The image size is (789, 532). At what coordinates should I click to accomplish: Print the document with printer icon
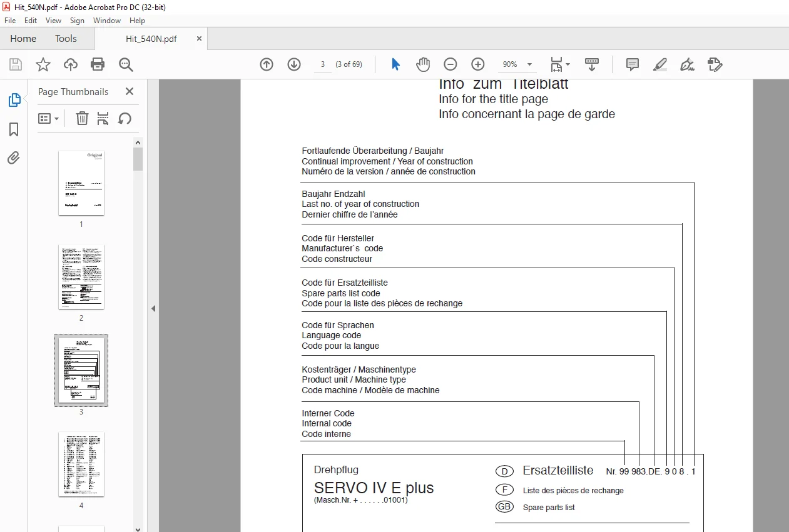tap(98, 64)
